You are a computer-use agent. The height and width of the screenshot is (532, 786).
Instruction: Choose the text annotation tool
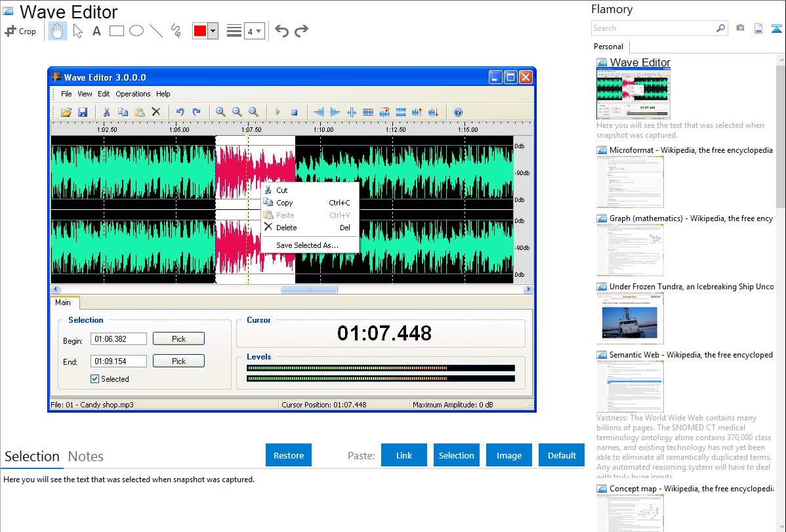[x=96, y=31]
